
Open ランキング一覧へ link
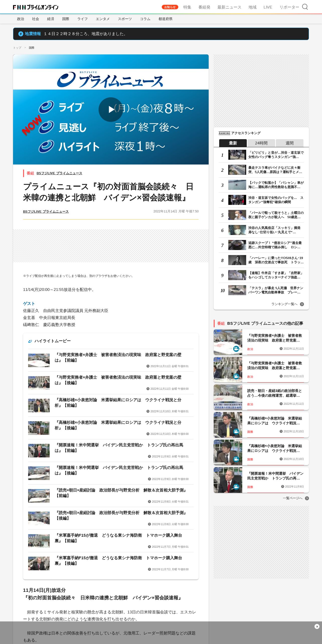(x=284, y=304)
